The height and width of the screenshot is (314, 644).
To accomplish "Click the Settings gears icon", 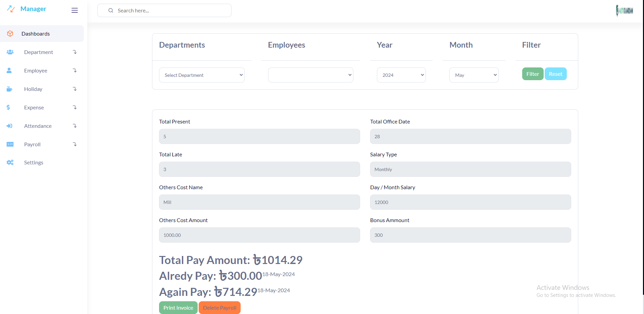I will pyautogui.click(x=10, y=162).
